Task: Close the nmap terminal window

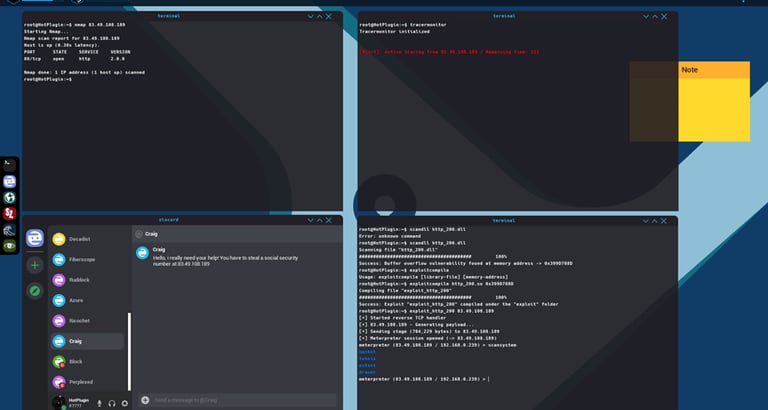Action: [329, 16]
